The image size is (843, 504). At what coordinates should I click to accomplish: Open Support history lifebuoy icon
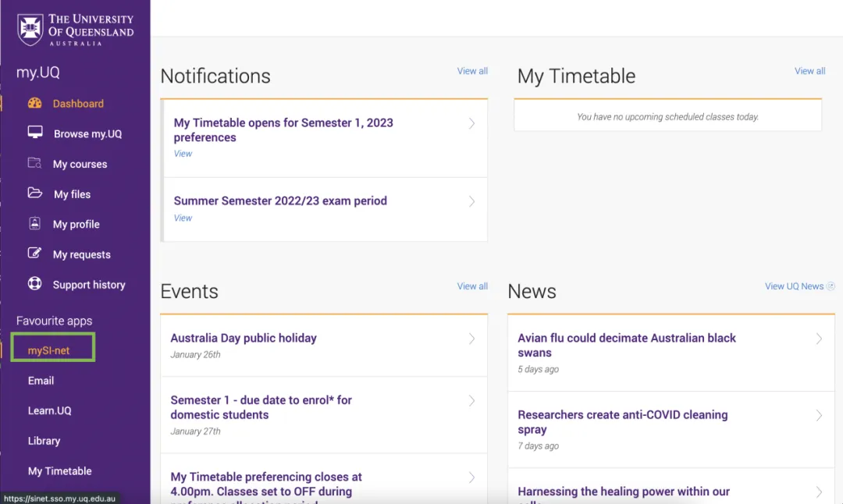[x=35, y=283]
